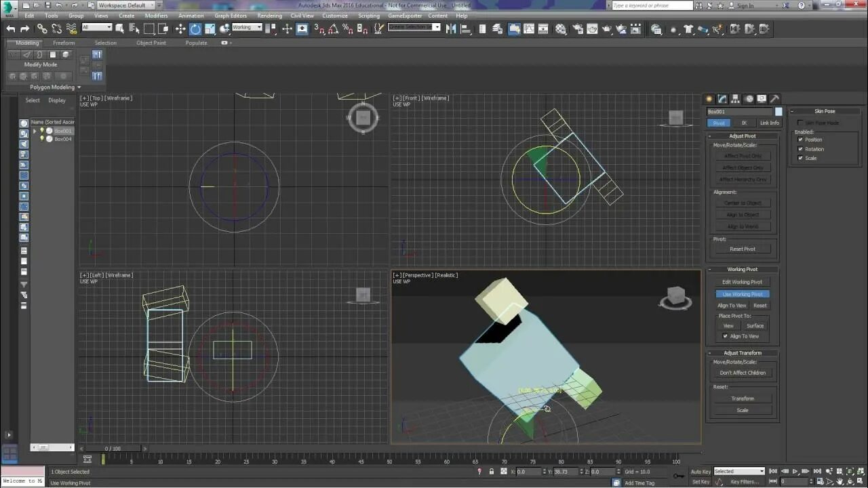Click the Align tool icon
Viewport: 868px width, 488px height.
pos(466,28)
